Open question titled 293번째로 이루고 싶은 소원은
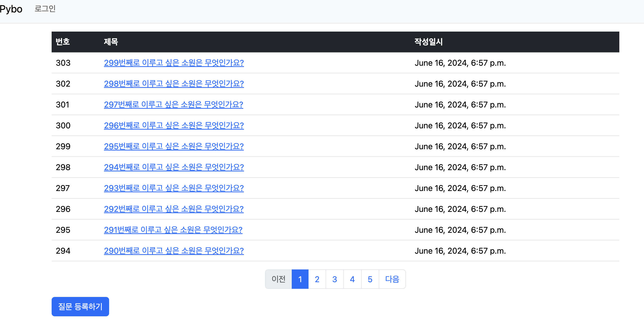The width and height of the screenshot is (644, 327). click(x=174, y=188)
